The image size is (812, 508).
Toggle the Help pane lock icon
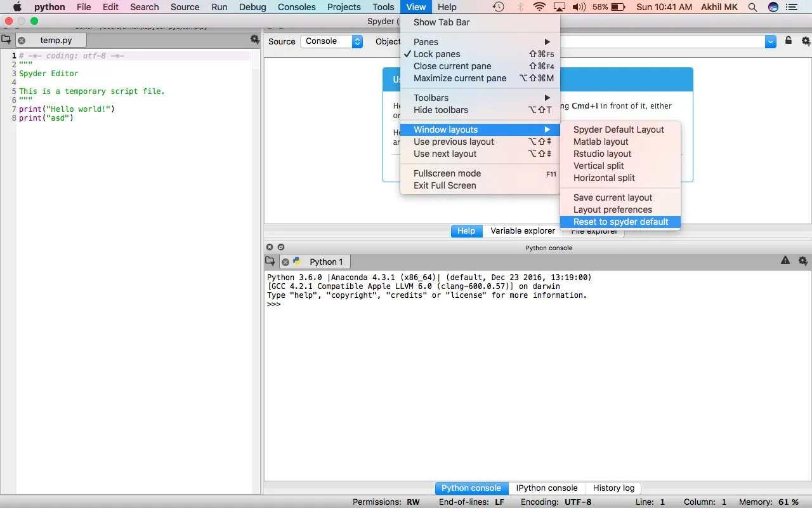[x=789, y=41]
